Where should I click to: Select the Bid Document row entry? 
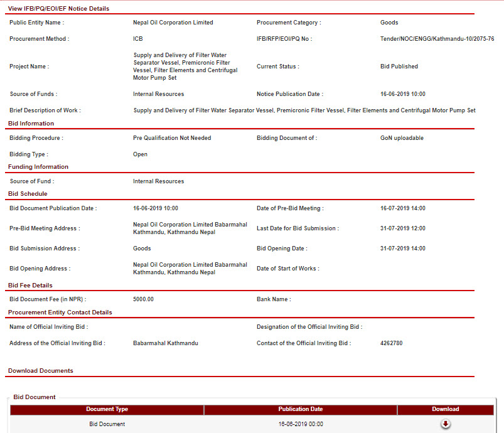(107, 424)
